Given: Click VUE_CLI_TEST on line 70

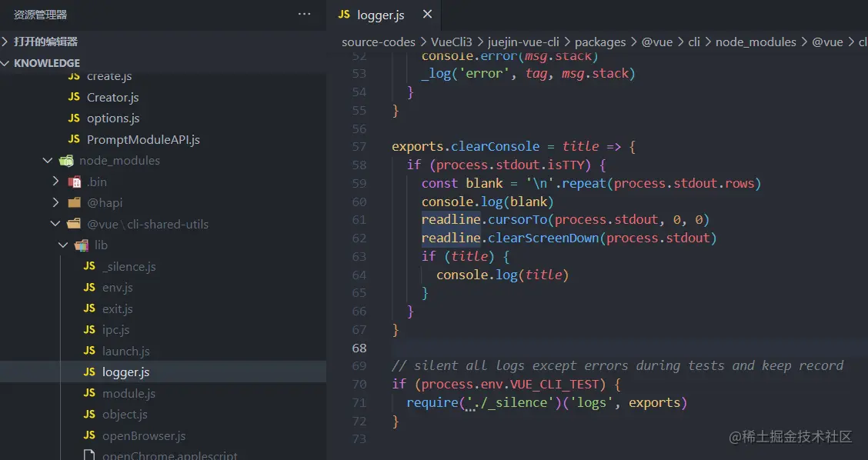Looking at the screenshot, I should 555,384.
